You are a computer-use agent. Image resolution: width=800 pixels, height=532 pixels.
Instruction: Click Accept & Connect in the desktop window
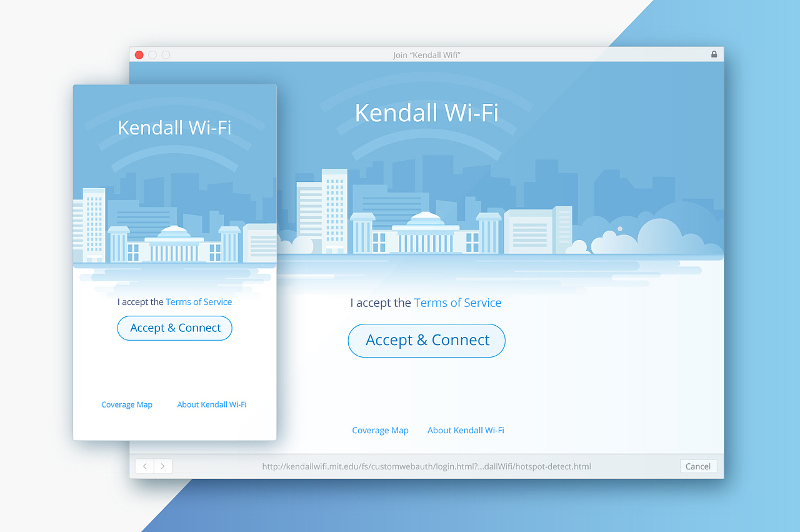427,341
